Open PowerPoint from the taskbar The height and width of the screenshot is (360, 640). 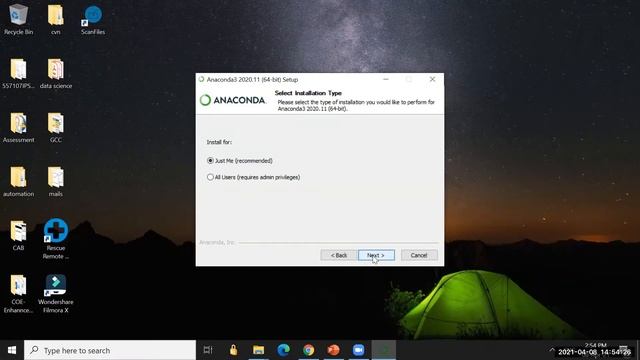tap(333, 350)
